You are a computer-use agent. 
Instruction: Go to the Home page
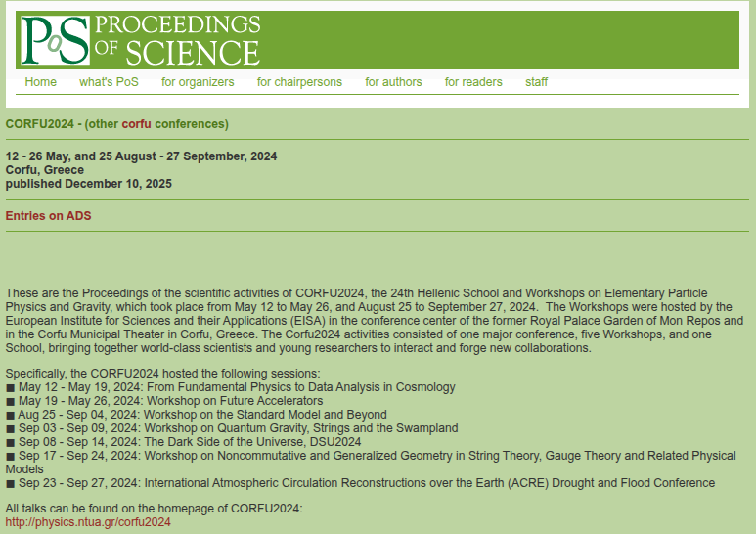[x=41, y=82]
